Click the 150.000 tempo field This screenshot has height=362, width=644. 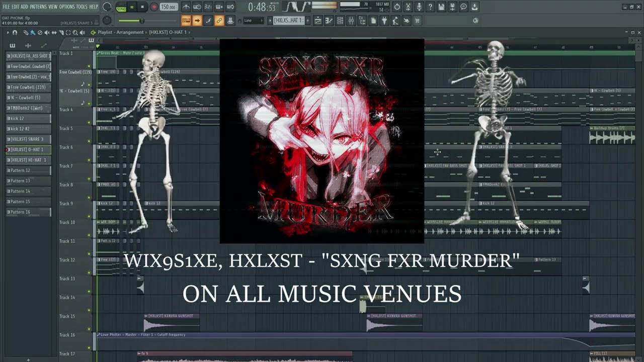(x=169, y=7)
